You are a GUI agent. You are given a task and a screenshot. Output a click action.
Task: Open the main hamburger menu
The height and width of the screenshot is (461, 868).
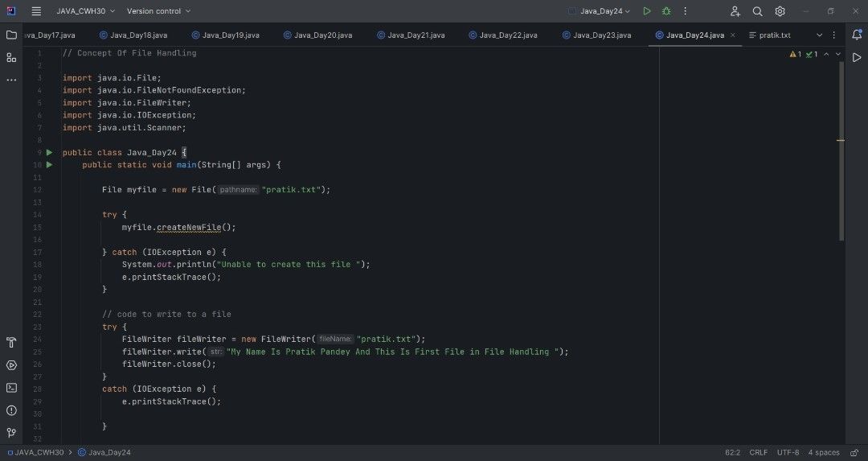(36, 11)
